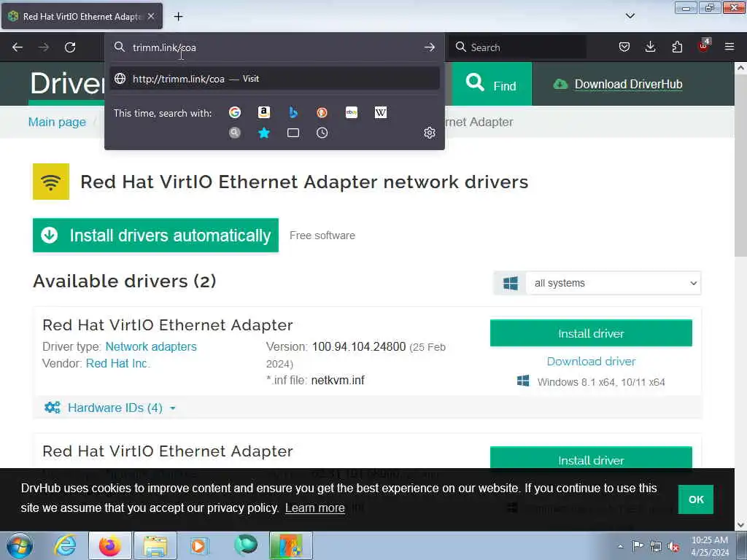Close the Red Hat VirtIO tab
This screenshot has width=747, height=560.
[x=151, y=16]
